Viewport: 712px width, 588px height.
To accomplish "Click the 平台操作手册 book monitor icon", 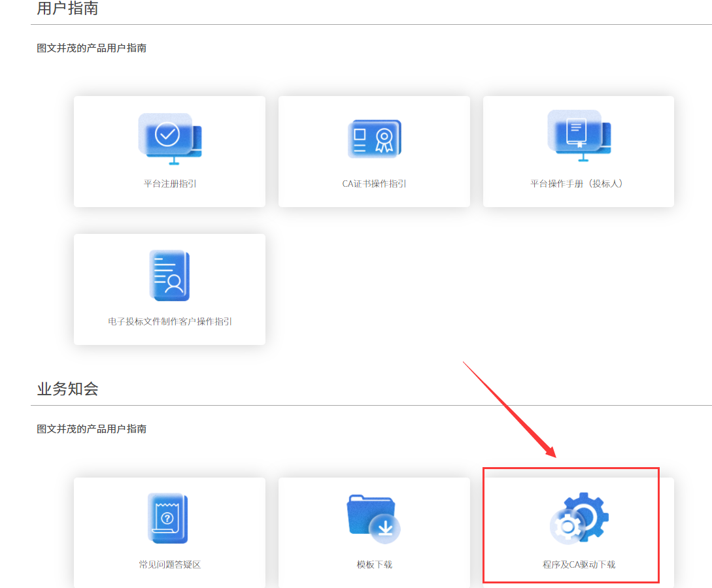I will 578,136.
